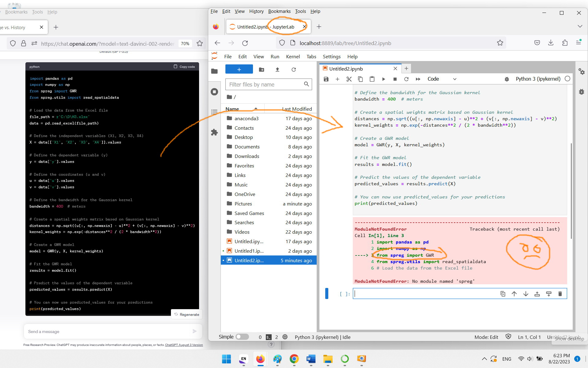The image size is (588, 368).
Task: Click Regenerate in ChatGPT
Action: tap(187, 314)
